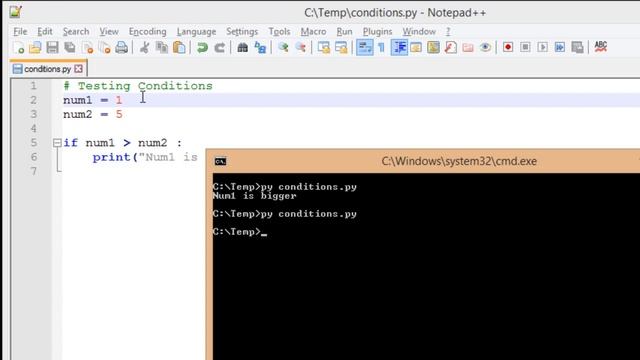Save the current file with the Save icon
Image resolution: width=640 pixels, height=360 pixels.
point(52,47)
